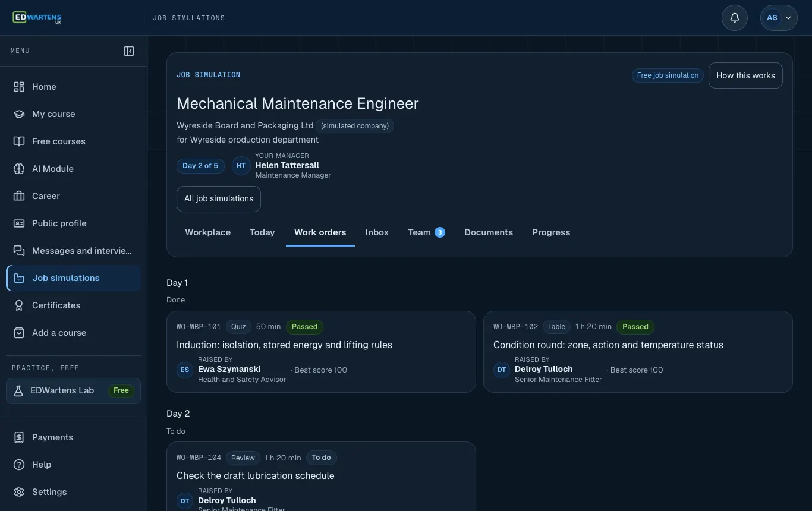This screenshot has width=812, height=511.
Task: Select the Work orders tab
Action: [320, 232]
